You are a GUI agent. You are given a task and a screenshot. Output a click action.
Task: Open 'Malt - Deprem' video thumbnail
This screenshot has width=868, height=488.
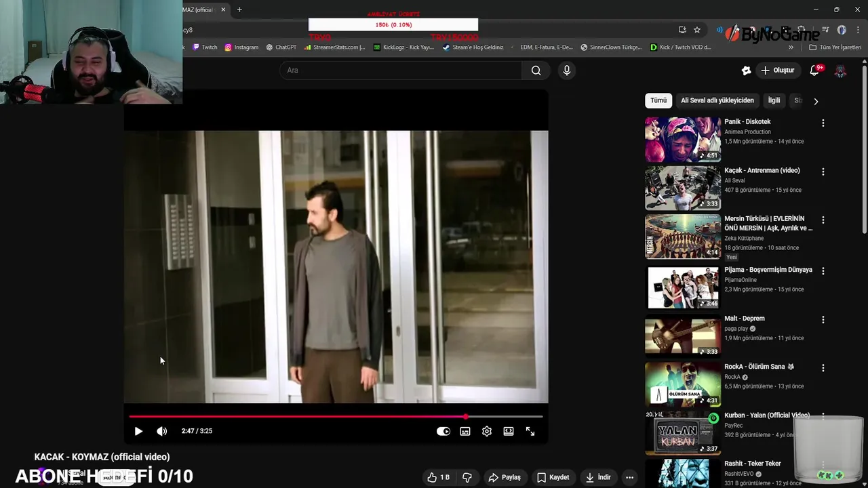(x=683, y=335)
